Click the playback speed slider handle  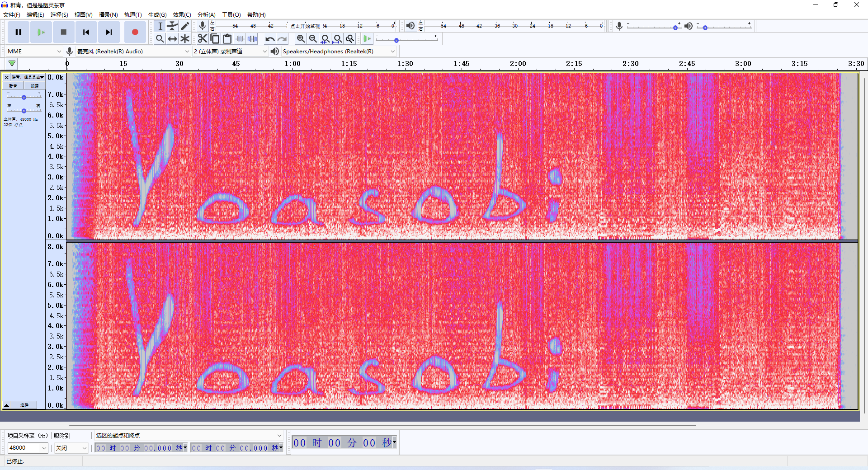pos(396,41)
